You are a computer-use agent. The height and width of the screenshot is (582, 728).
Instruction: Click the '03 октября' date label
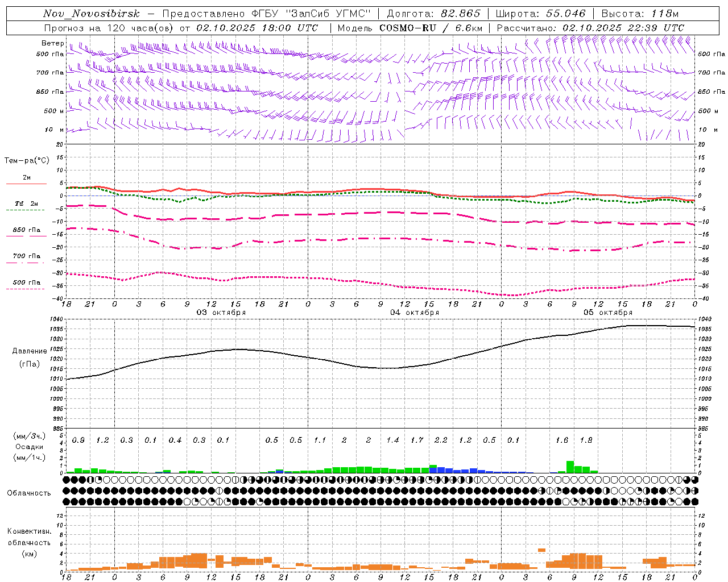coord(221,313)
